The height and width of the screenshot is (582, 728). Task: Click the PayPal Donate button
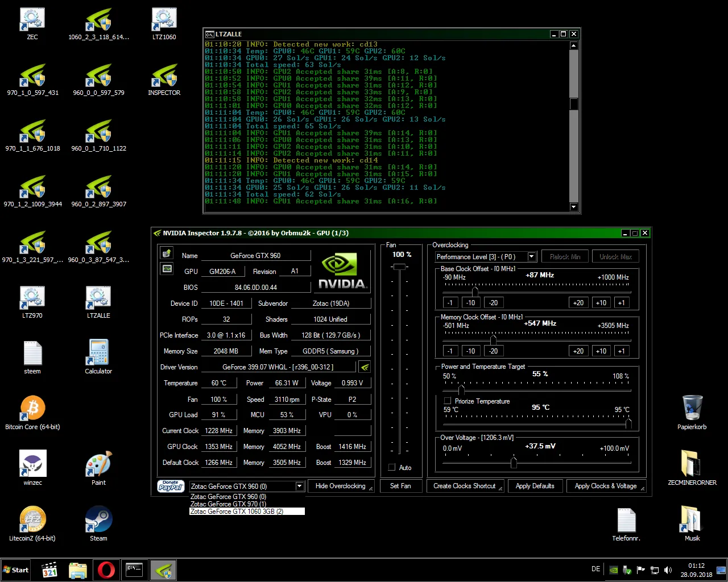pos(171,486)
